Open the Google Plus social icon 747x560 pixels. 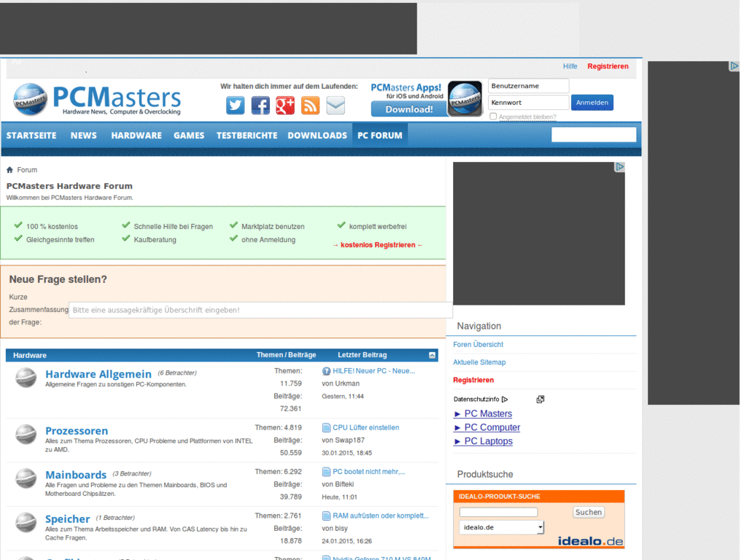point(285,105)
